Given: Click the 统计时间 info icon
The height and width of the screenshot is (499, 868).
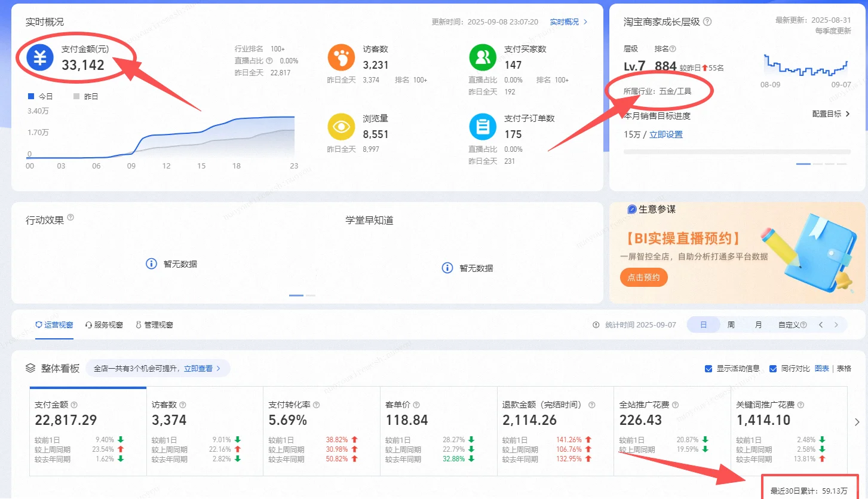Looking at the screenshot, I should [596, 324].
